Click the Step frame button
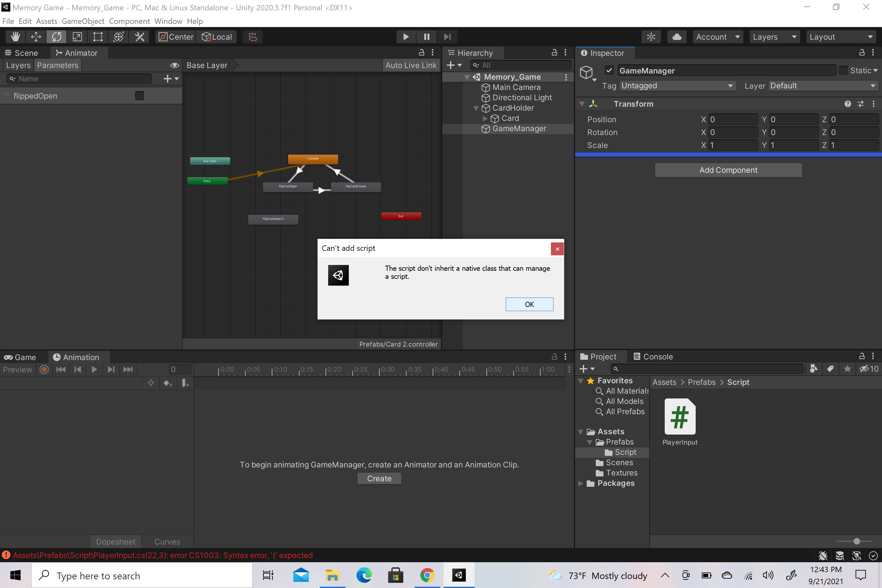Image resolution: width=882 pixels, height=588 pixels. 447,37
